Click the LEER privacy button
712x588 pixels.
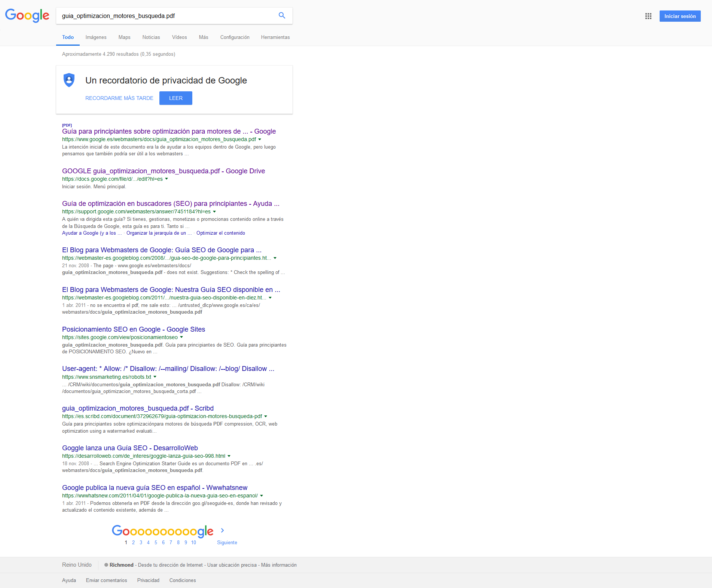click(x=176, y=98)
